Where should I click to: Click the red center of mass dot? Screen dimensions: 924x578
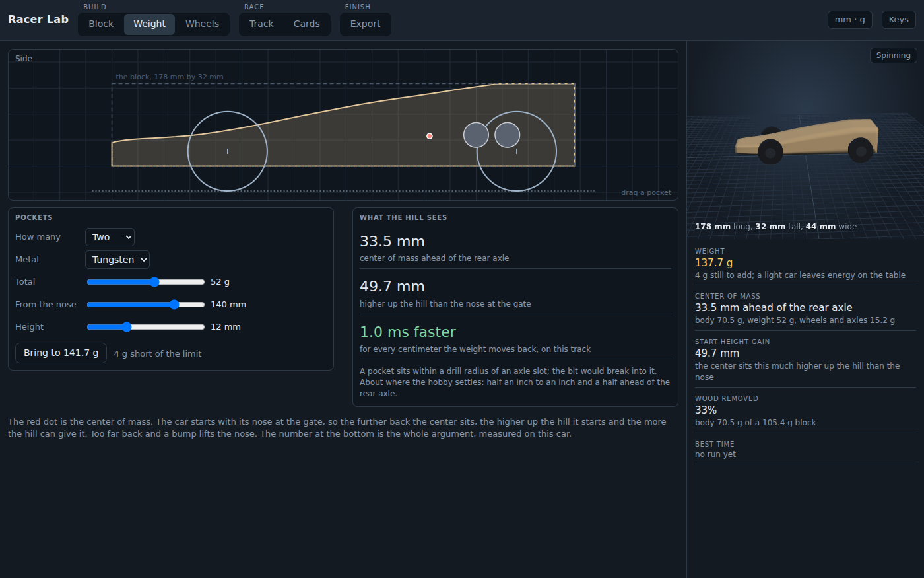[x=430, y=136]
